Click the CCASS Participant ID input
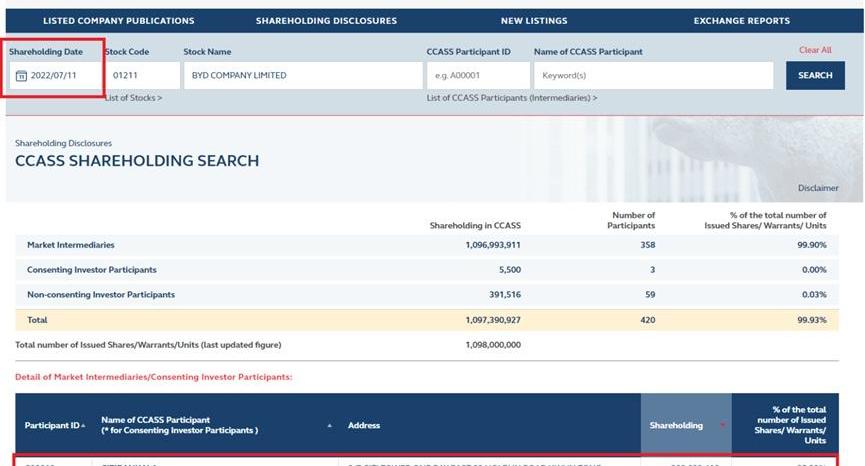This screenshot has width=865, height=466. [x=478, y=76]
